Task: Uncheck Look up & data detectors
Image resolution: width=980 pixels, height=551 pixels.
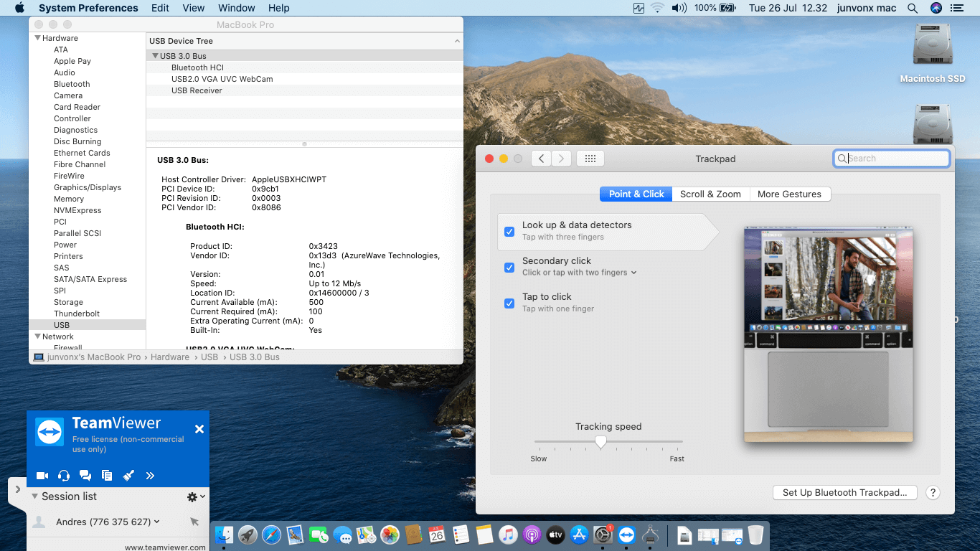Action: click(x=509, y=232)
